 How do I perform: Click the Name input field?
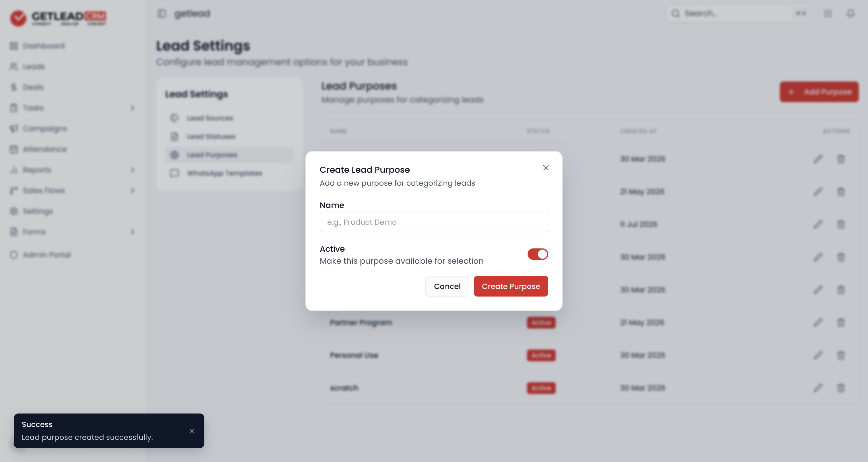coord(434,222)
